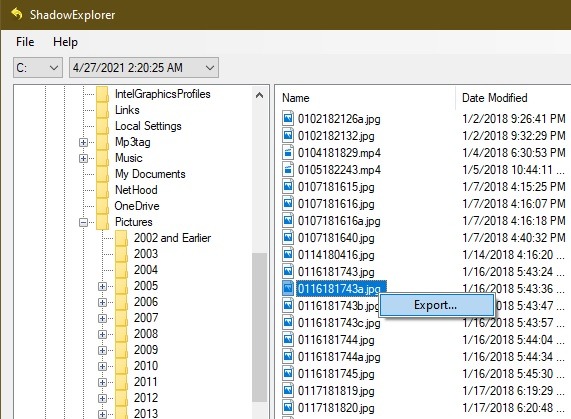
Task: Select the Local Settings folder label
Action: (x=148, y=126)
